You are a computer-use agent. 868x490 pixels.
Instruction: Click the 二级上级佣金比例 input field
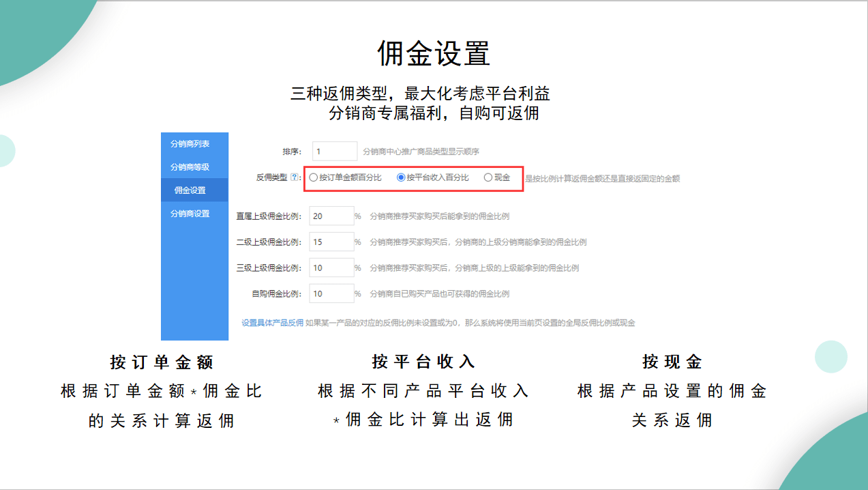(331, 242)
